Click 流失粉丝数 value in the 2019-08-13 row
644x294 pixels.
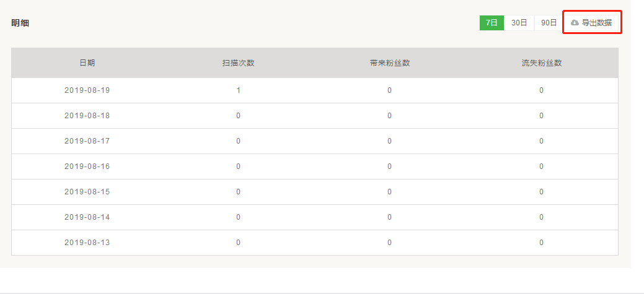click(542, 243)
